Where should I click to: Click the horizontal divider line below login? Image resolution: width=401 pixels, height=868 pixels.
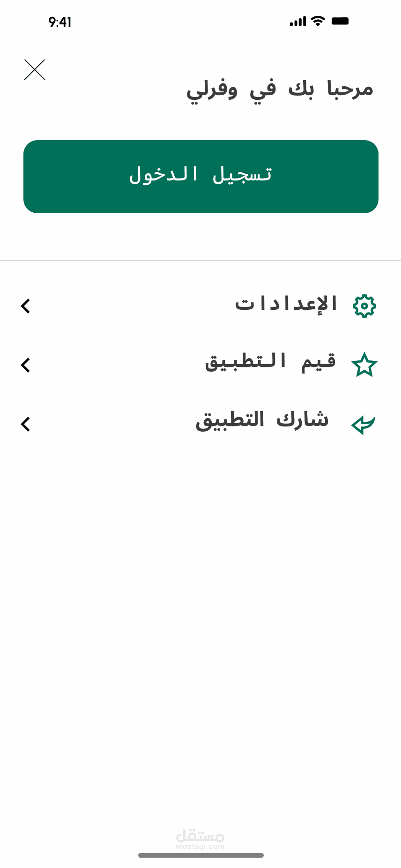coord(200,260)
